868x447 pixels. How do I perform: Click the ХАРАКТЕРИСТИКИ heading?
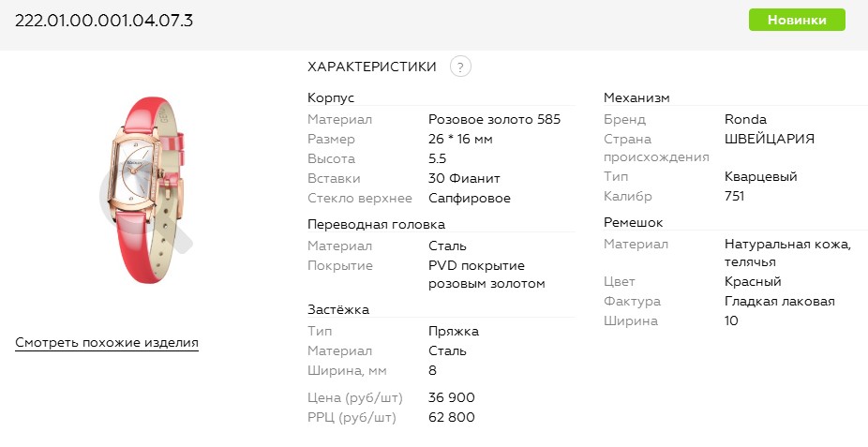[372, 67]
